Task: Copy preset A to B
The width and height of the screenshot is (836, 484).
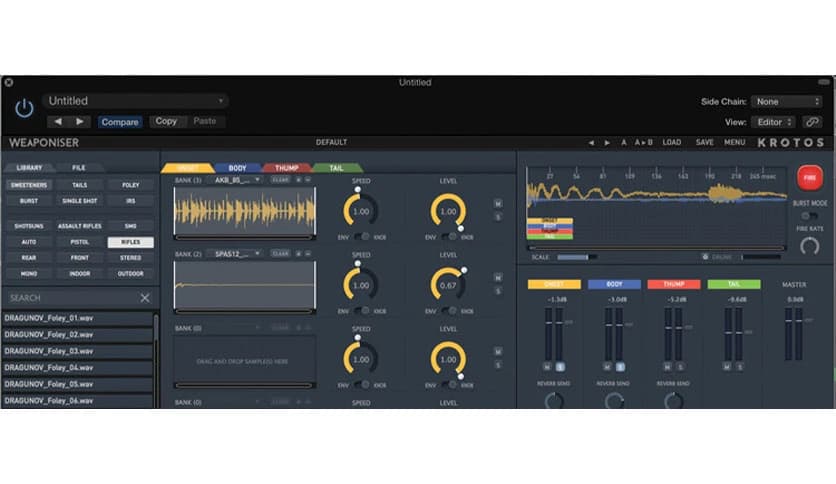Action: pyautogui.click(x=643, y=142)
